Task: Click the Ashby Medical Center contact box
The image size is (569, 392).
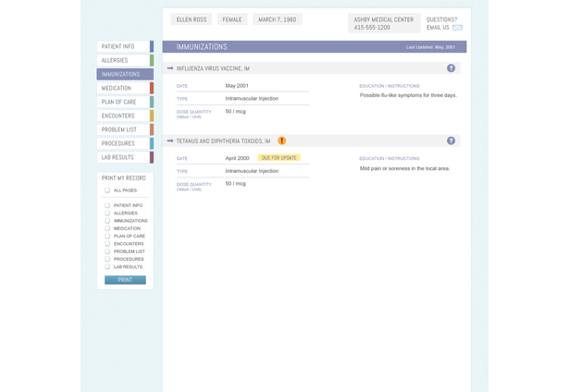Action: click(384, 23)
